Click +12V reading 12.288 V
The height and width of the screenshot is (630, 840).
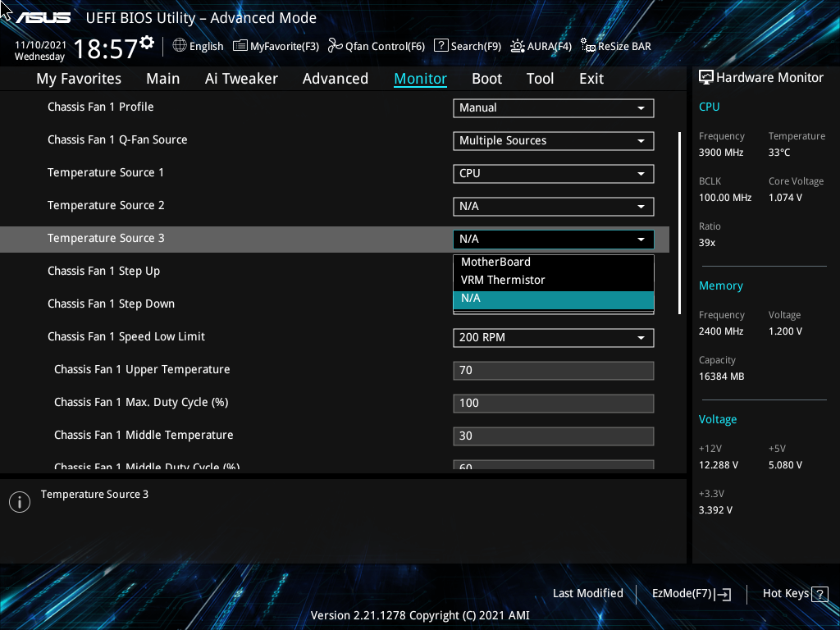tap(719, 465)
